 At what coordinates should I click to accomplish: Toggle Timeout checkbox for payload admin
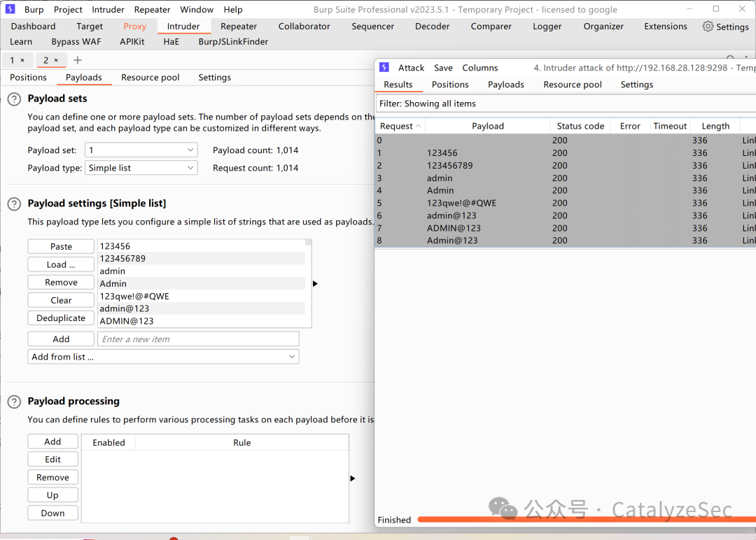tap(670, 178)
